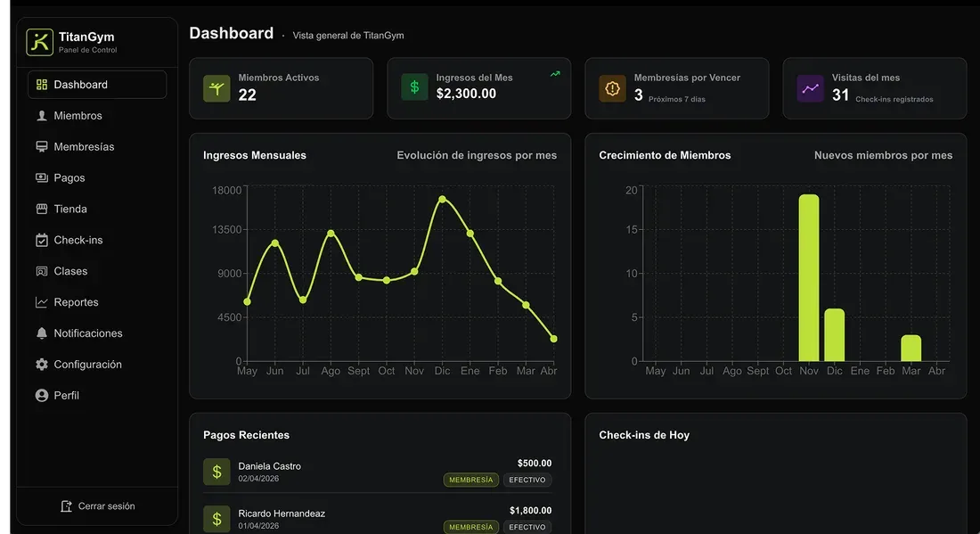The height and width of the screenshot is (534, 980).
Task: Click the May data point on income chart
Action: click(247, 302)
